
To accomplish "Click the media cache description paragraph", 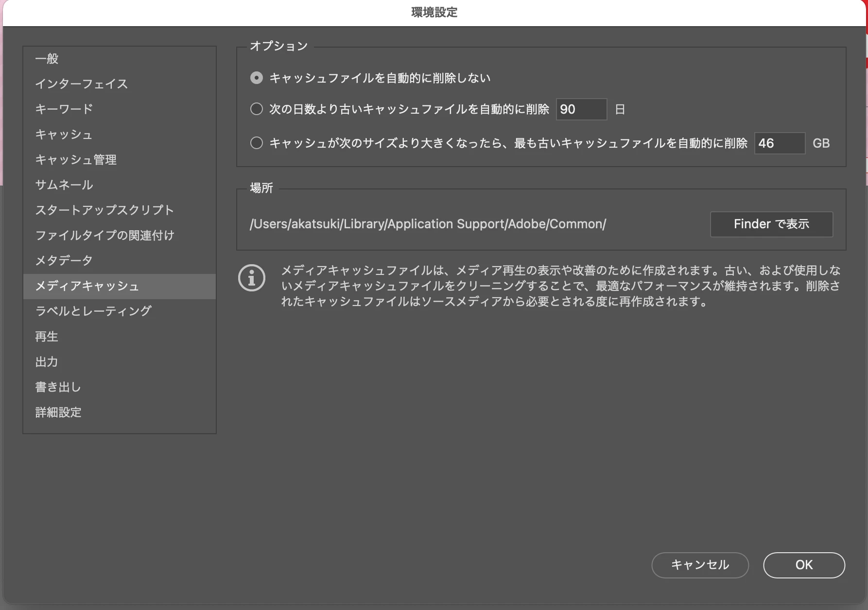I will [560, 286].
